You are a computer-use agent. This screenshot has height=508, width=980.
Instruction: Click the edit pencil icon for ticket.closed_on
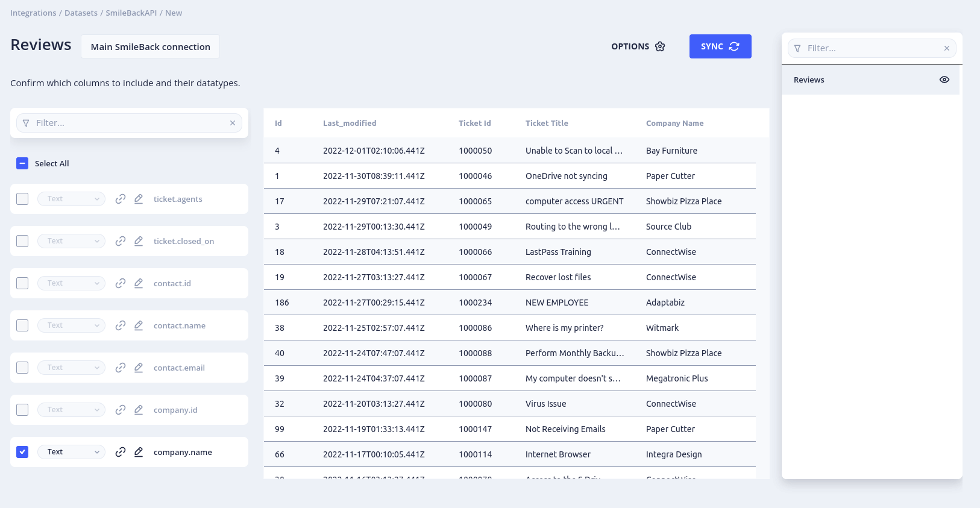(139, 241)
